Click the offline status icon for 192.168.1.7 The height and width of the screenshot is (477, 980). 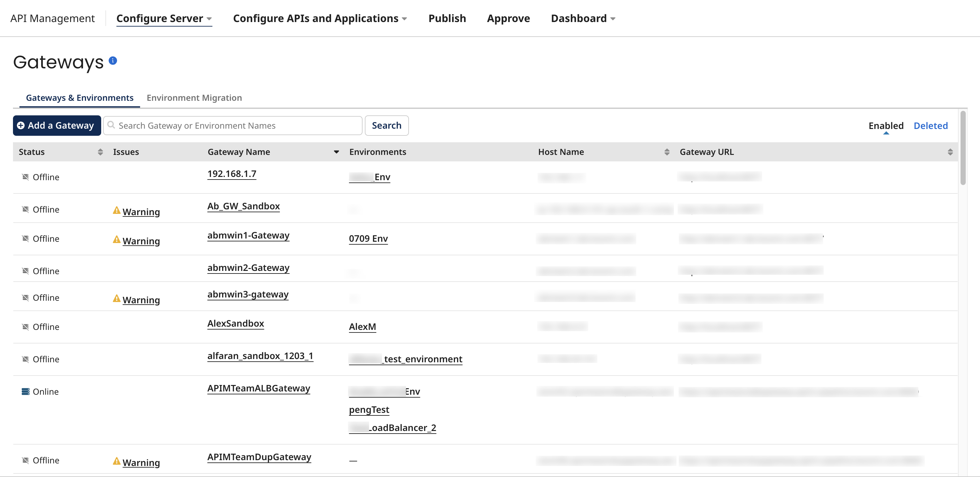(x=25, y=177)
